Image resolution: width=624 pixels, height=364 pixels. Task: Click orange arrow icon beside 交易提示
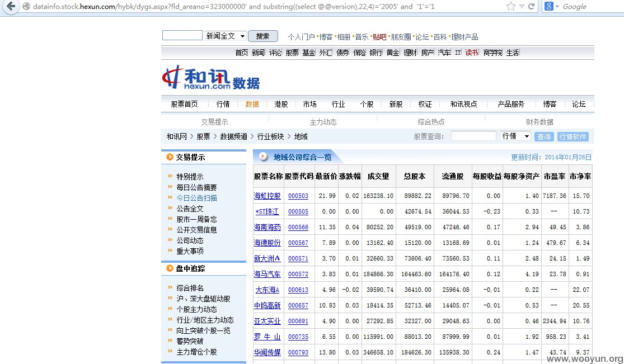170,157
